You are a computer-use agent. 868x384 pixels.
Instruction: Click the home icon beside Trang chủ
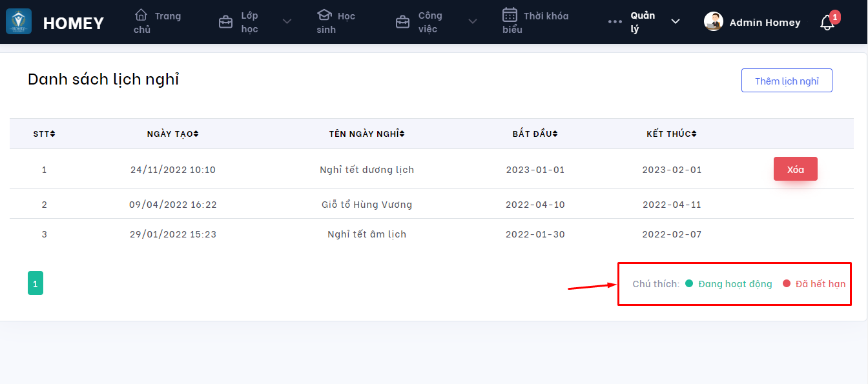pyautogui.click(x=141, y=15)
